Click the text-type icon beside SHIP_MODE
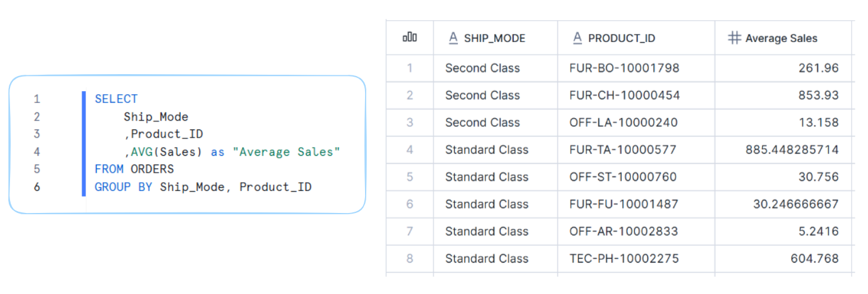Viewport: 868px width, 294px height. click(x=453, y=38)
